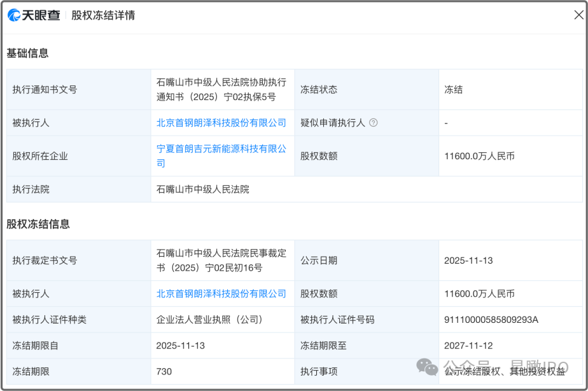Click the help icon beside 疑似申请执行人
Viewport: 588px width, 391px height.
(374, 123)
